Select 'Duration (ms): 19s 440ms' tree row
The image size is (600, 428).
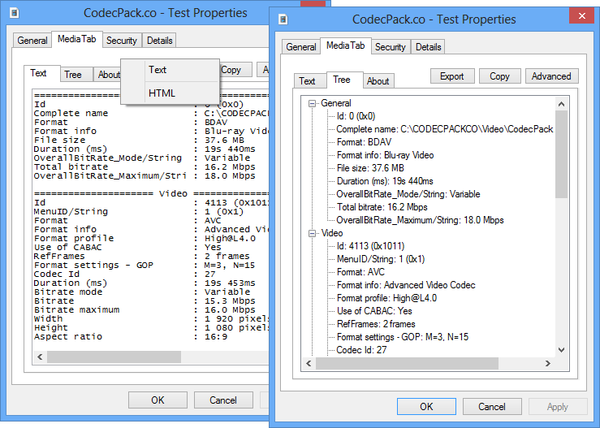pyautogui.click(x=385, y=181)
